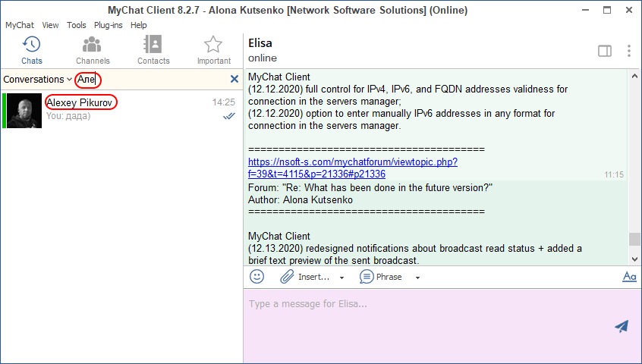
Task: Minimize the MyChat Client window
Action: pyautogui.click(x=586, y=10)
